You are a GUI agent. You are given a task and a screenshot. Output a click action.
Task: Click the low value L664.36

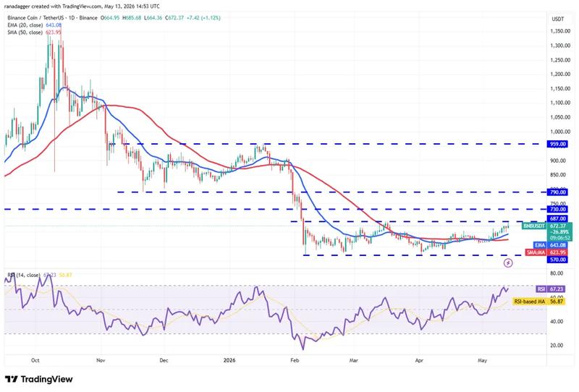tap(153, 17)
